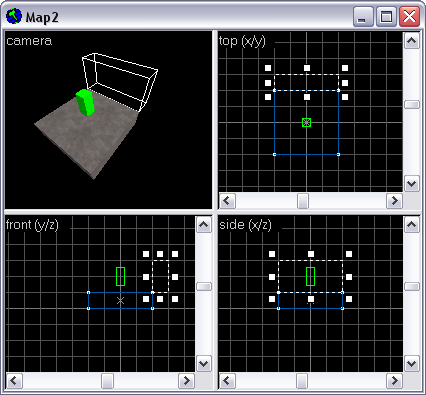Click up arrow of top view vertical scrollbar
The width and height of the screenshot is (426, 395).
tap(412, 41)
